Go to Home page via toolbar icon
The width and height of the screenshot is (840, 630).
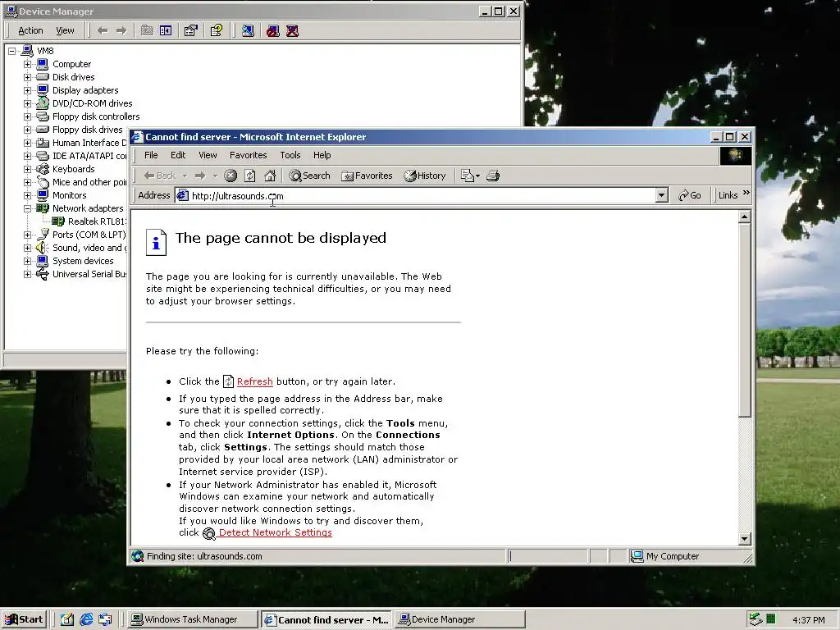pos(270,176)
